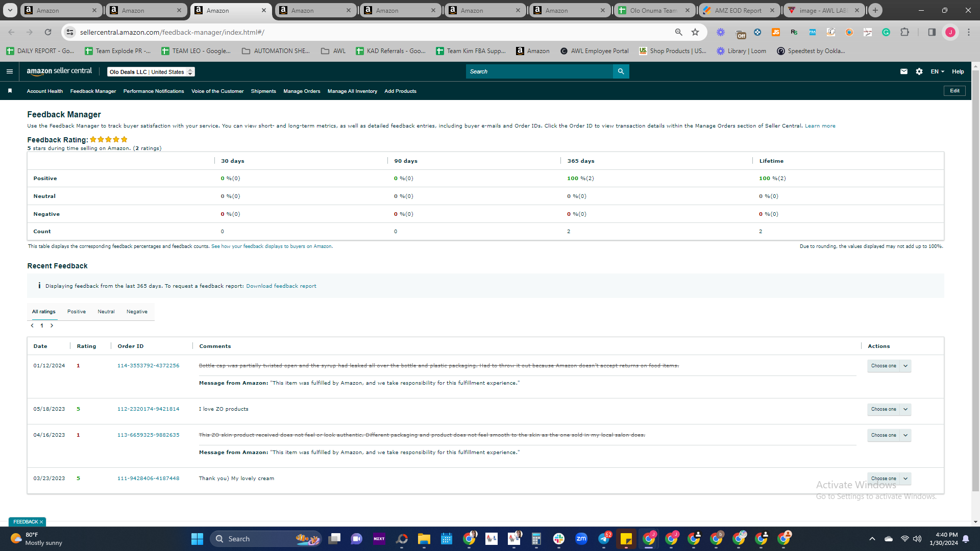Open the tab search dropdown arrow

coord(10,10)
